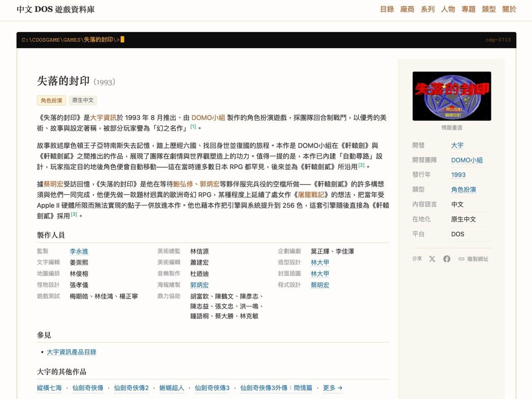Open the 仙劍奇俠傳 game link

88,388
